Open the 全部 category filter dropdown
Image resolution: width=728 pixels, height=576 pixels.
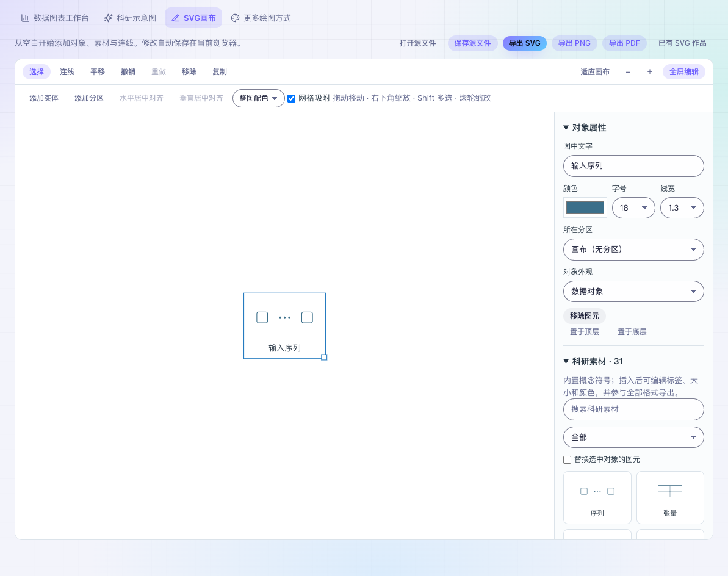click(634, 437)
